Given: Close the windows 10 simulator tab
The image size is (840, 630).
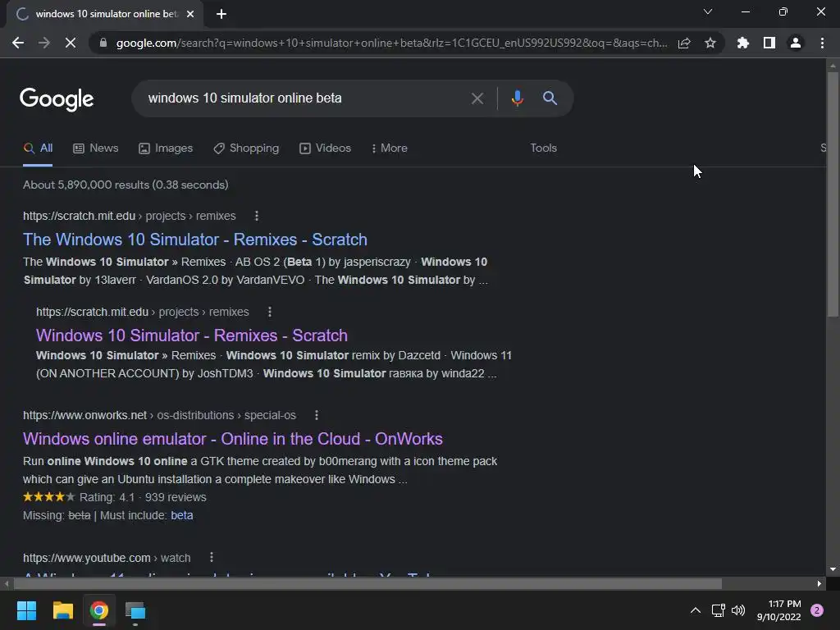Looking at the screenshot, I should (x=190, y=14).
